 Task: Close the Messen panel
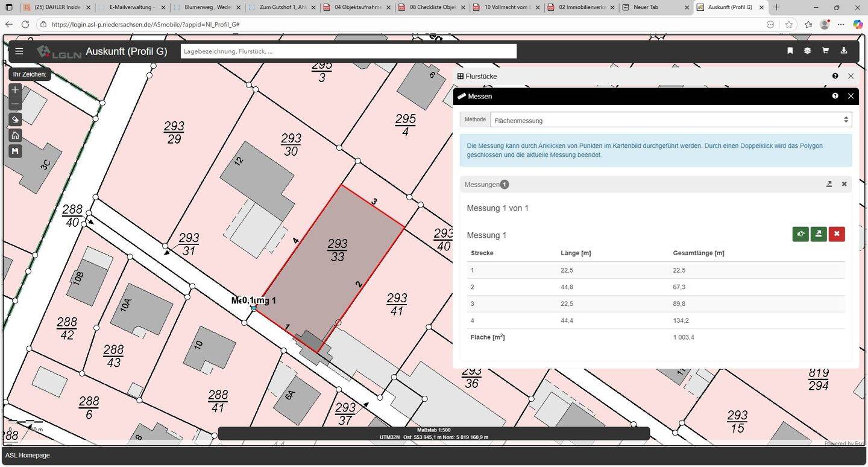coord(851,96)
